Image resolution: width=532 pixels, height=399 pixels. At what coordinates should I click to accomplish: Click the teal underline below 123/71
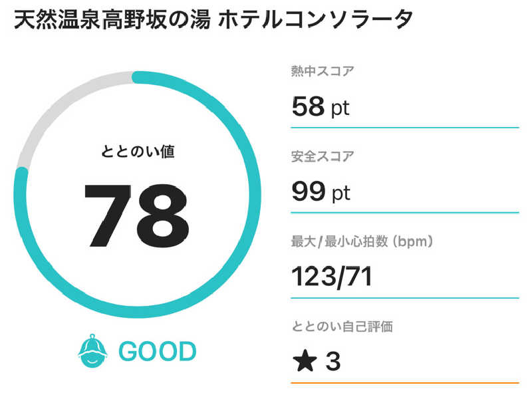pyautogui.click(x=404, y=298)
